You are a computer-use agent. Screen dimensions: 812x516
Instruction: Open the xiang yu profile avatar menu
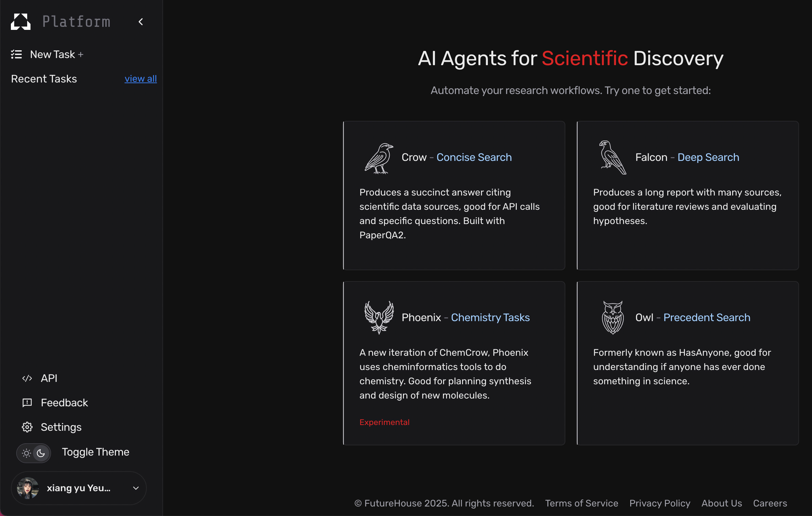(x=28, y=488)
